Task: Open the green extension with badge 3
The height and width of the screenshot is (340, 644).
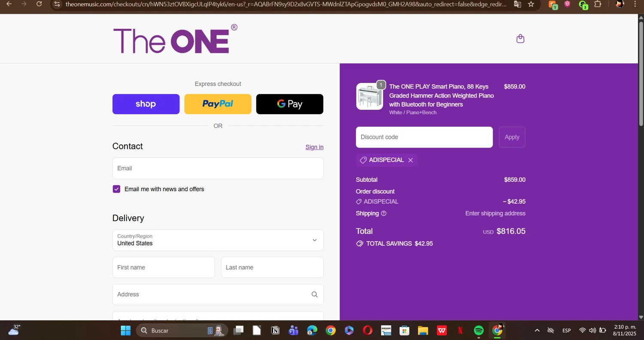Action: (x=583, y=5)
